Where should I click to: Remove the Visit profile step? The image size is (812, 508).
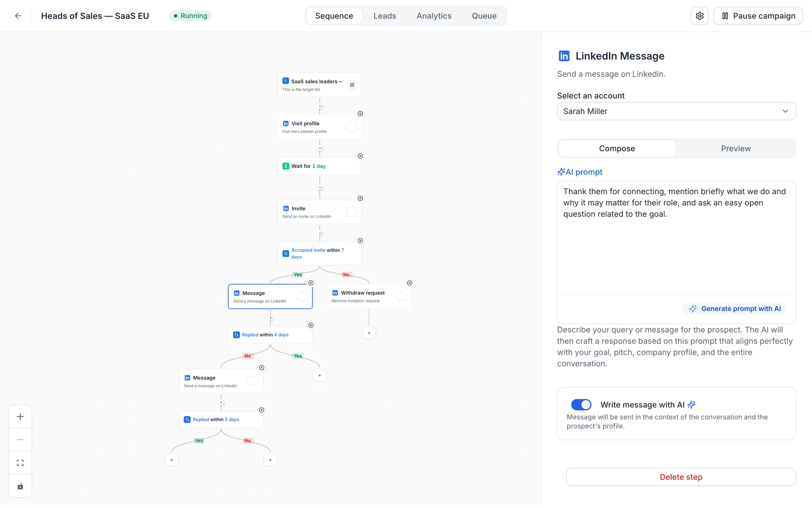360,114
